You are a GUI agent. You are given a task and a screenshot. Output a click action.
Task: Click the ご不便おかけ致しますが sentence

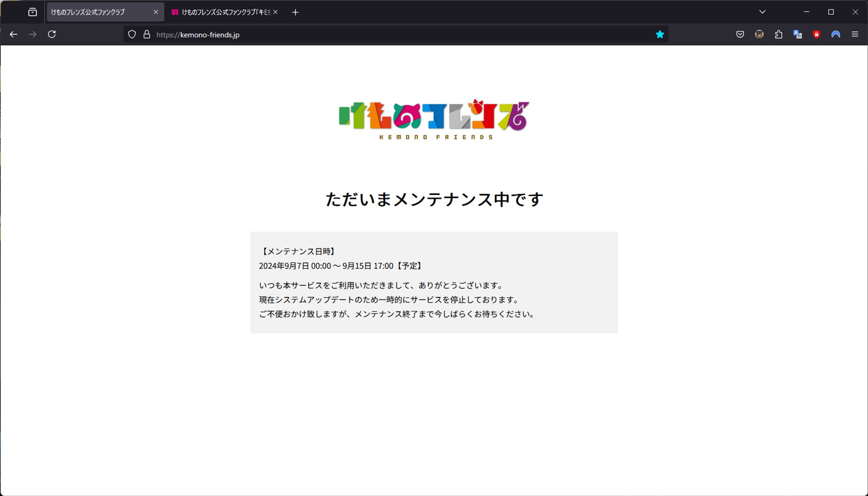398,314
